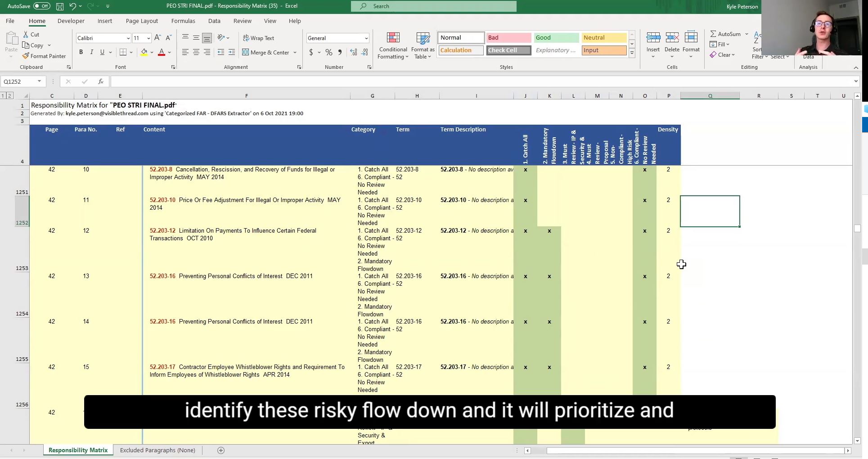
Task: Open the Formulas ribbon tab
Action: pos(183,21)
